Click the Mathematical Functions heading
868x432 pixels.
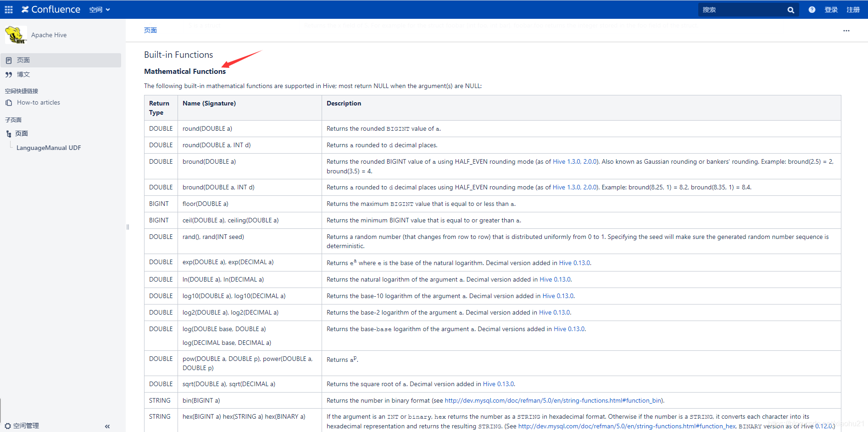tap(185, 71)
